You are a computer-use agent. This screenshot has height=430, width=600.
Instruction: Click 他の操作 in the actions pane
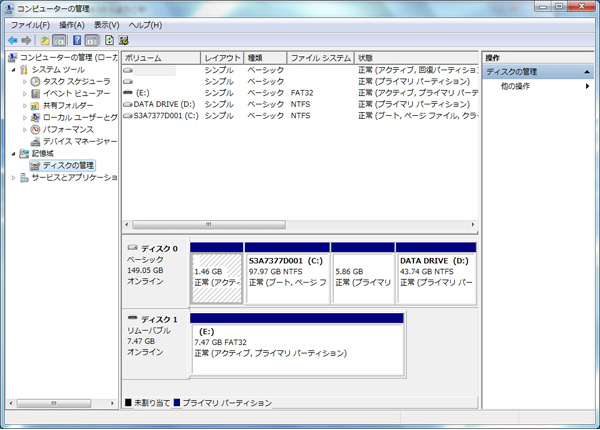tap(517, 87)
